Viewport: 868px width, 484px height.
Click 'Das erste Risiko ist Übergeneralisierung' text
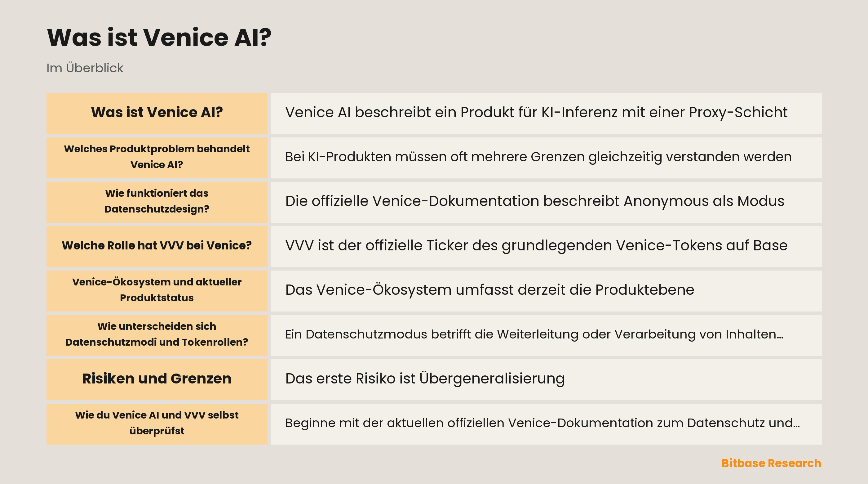tap(425, 379)
